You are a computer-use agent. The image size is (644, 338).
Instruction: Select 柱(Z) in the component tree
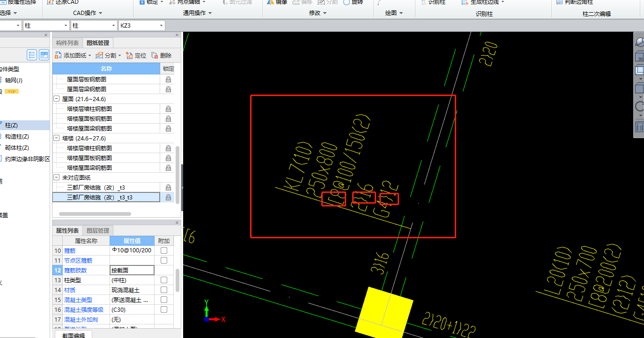(11, 125)
